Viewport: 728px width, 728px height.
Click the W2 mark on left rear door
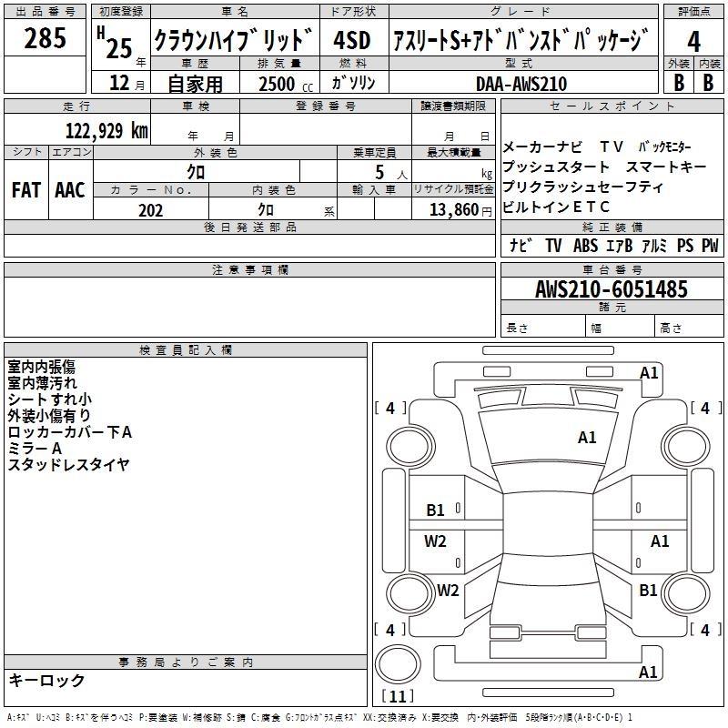click(x=435, y=541)
